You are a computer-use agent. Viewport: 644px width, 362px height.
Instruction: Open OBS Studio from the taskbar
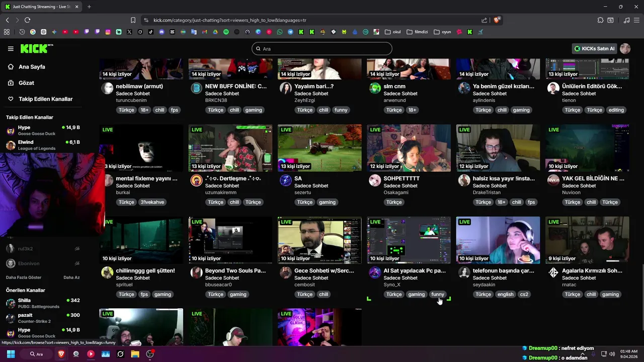pyautogui.click(x=150, y=354)
